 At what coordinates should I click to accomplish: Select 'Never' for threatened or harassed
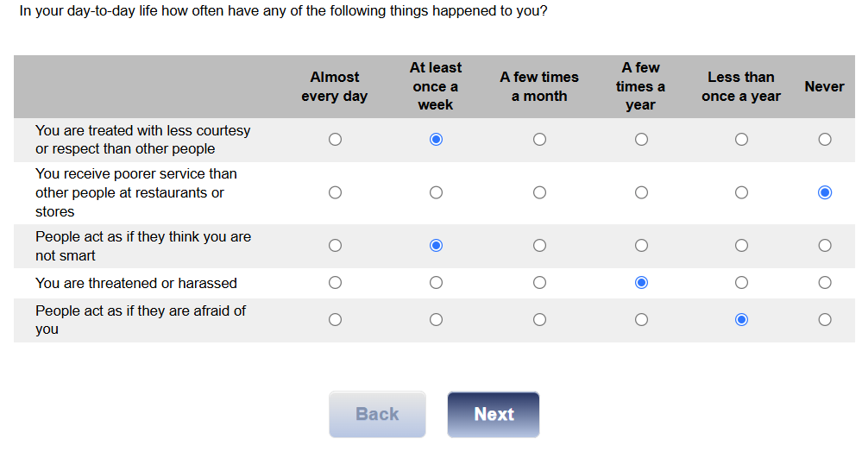[x=825, y=283]
